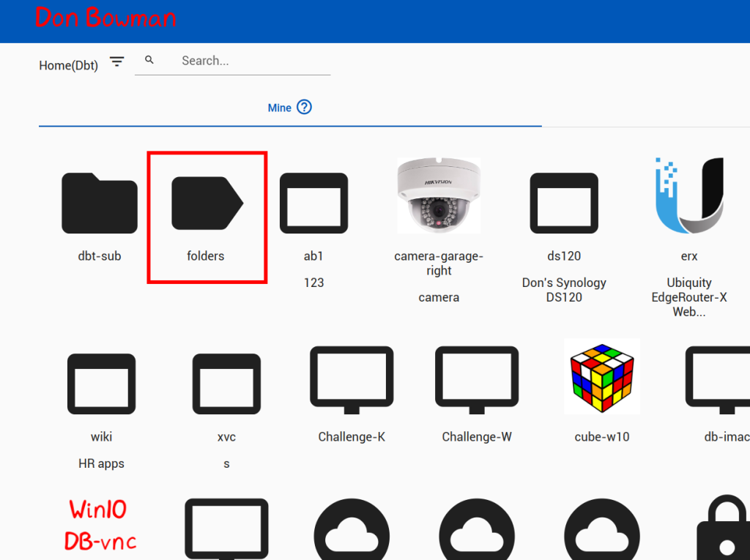Viewport: 750px width, 560px height.
Task: Open the camera-garage-right Hikvision thumbnail
Action: (439, 195)
